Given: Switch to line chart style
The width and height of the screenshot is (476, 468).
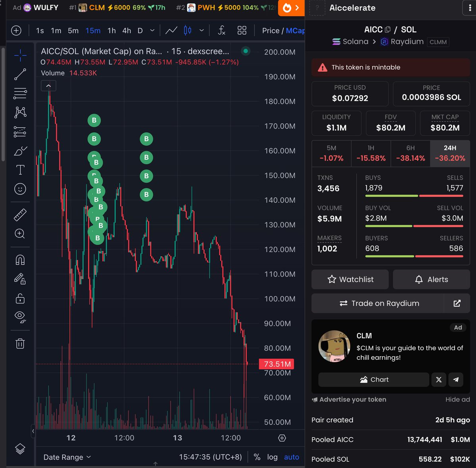Looking at the screenshot, I should tap(171, 31).
